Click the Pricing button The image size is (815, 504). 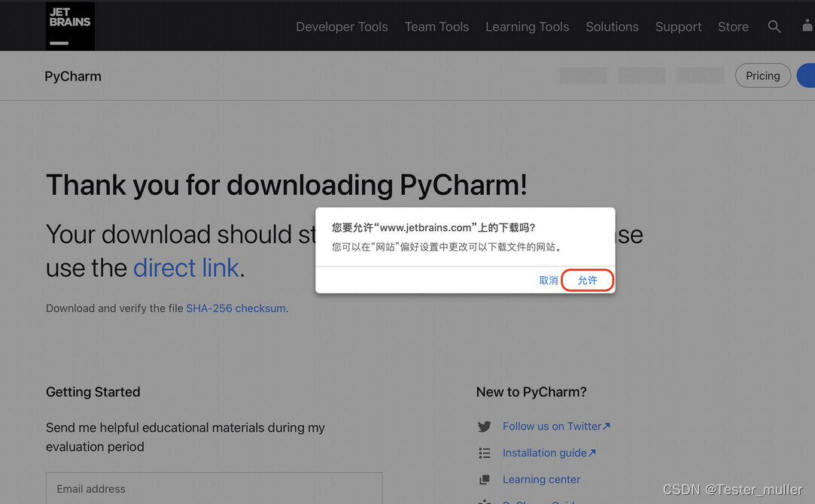click(x=762, y=76)
